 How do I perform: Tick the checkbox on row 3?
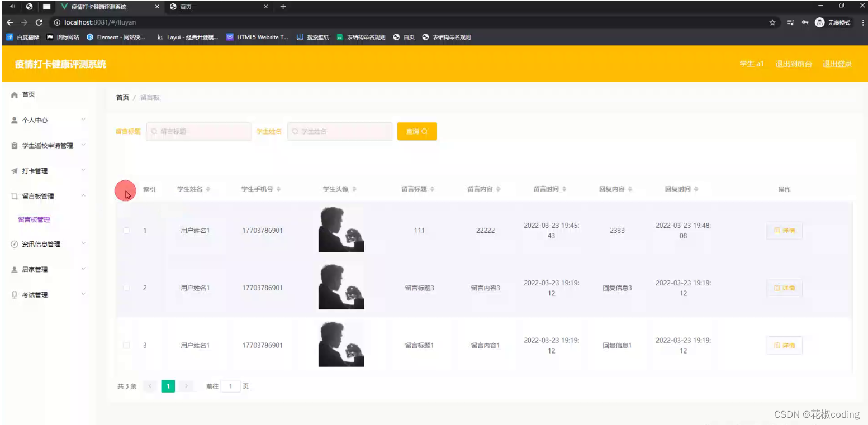(x=126, y=345)
